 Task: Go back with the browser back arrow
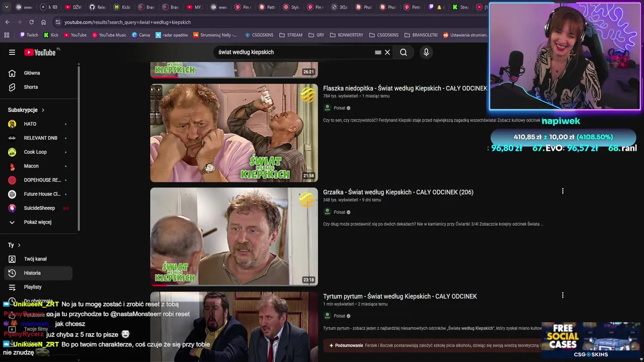(7, 22)
